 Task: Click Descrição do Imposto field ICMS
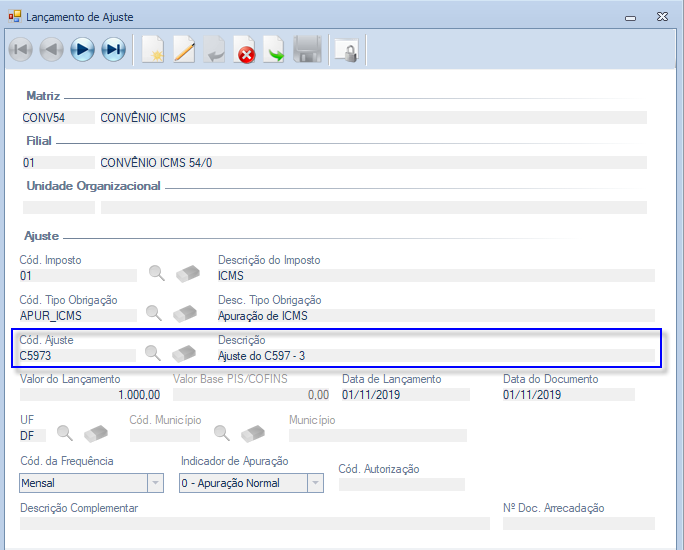tap(436, 276)
